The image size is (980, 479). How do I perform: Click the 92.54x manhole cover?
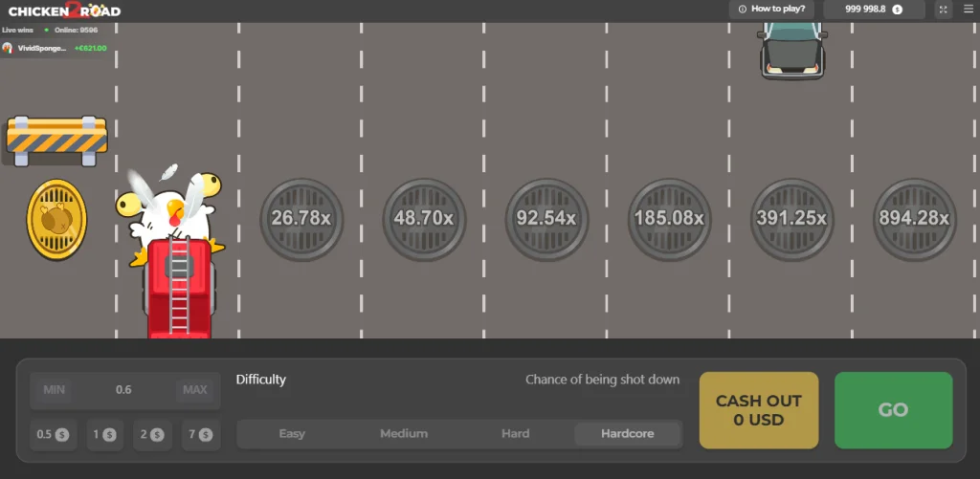coord(546,219)
